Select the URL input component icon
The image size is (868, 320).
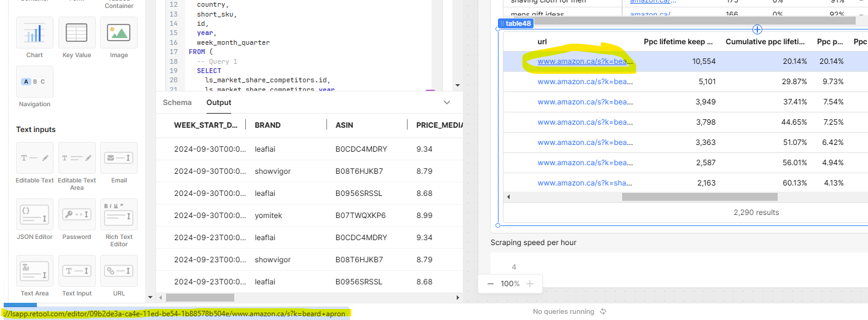119,271
